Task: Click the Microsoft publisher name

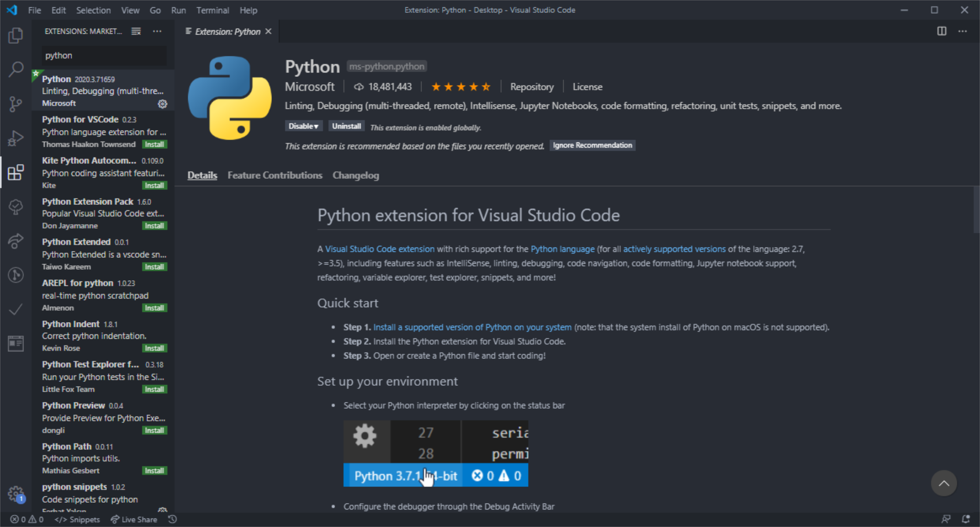Action: [x=310, y=87]
